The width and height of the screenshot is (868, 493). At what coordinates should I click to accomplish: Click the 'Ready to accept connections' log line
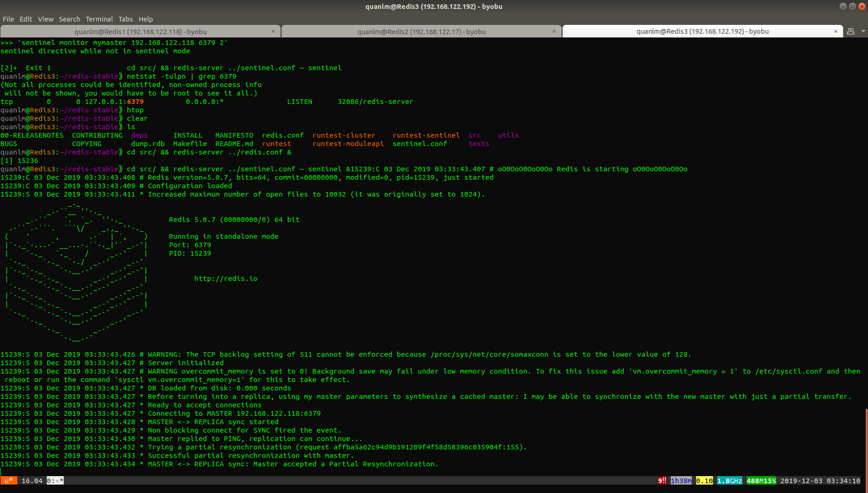(x=131, y=405)
